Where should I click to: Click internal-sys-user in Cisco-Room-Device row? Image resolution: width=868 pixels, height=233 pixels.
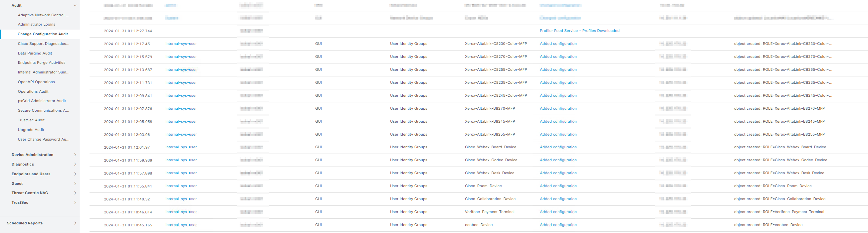[x=181, y=186]
